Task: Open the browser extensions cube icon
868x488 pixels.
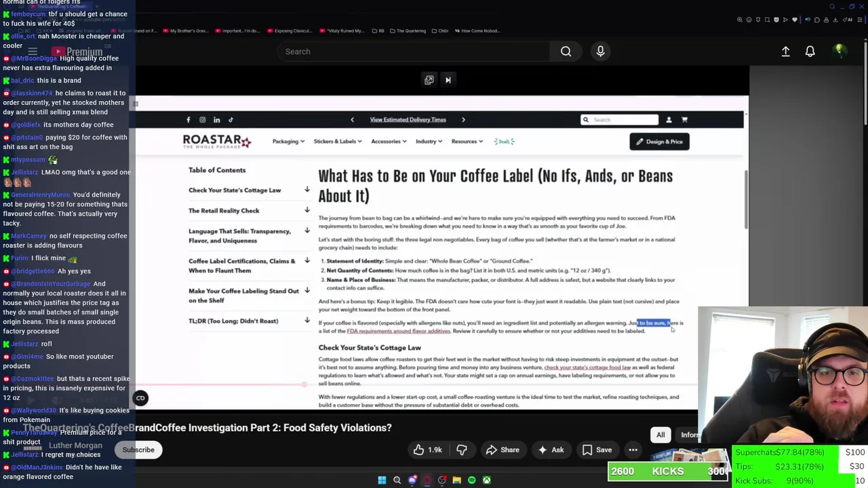Action: (817, 20)
